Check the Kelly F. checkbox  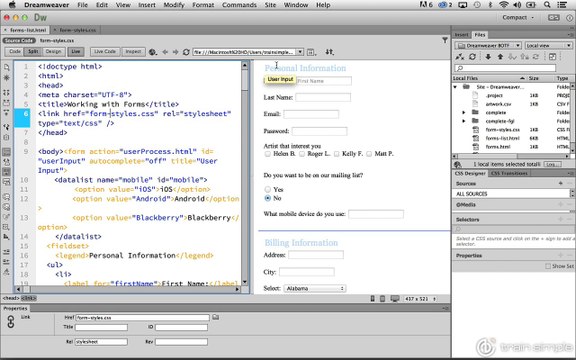336,154
